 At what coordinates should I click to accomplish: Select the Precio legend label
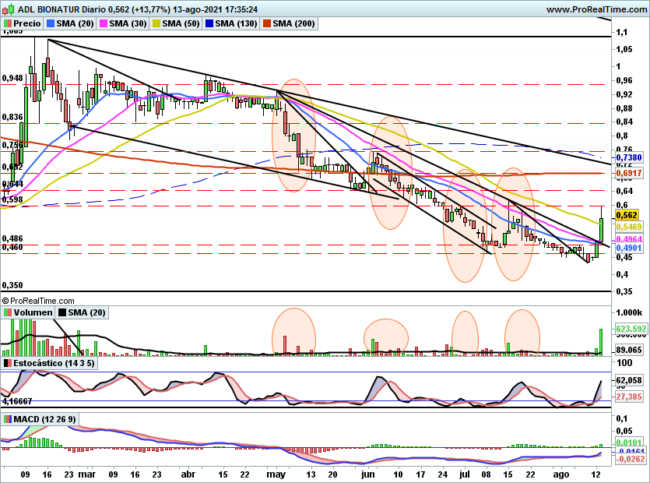tap(27, 24)
